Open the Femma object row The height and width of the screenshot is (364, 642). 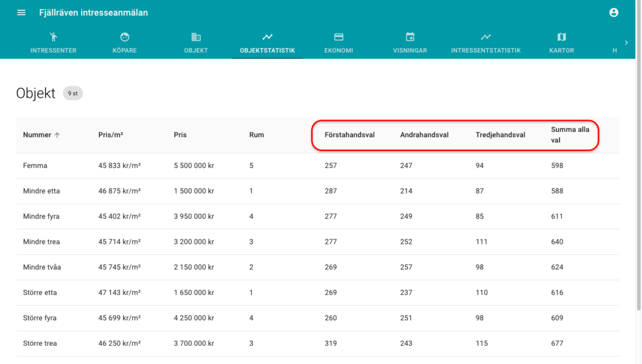(36, 165)
